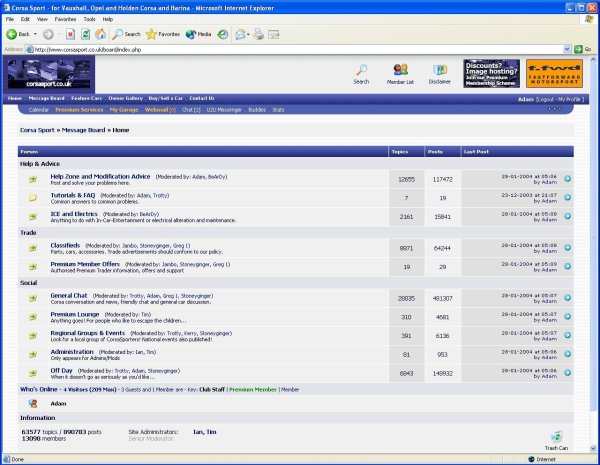The height and width of the screenshot is (465, 600).
Task: Go to the Home page icon in toolbar
Action: 100,34
